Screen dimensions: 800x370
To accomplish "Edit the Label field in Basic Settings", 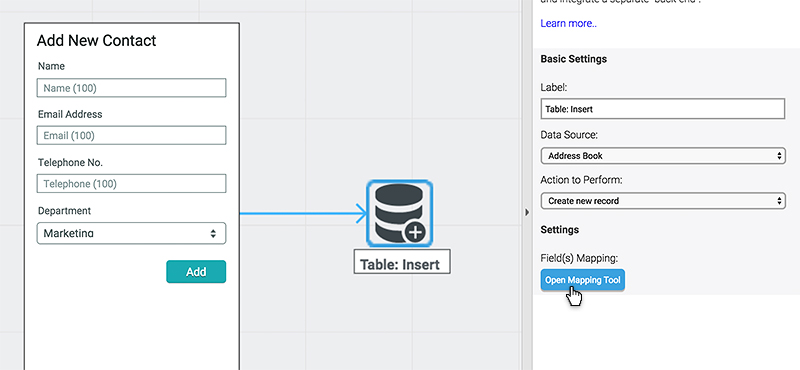I will point(662,109).
